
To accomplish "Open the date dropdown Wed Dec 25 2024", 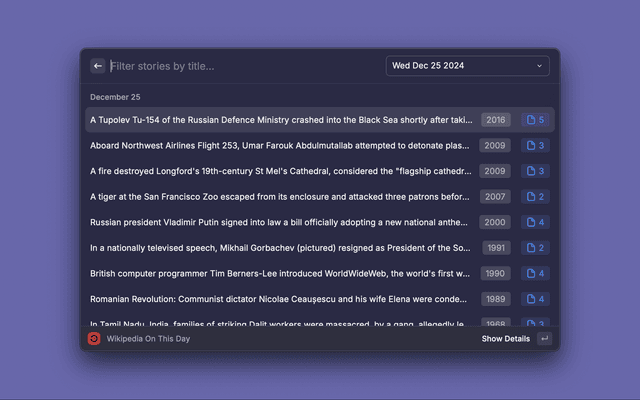I will pos(467,66).
